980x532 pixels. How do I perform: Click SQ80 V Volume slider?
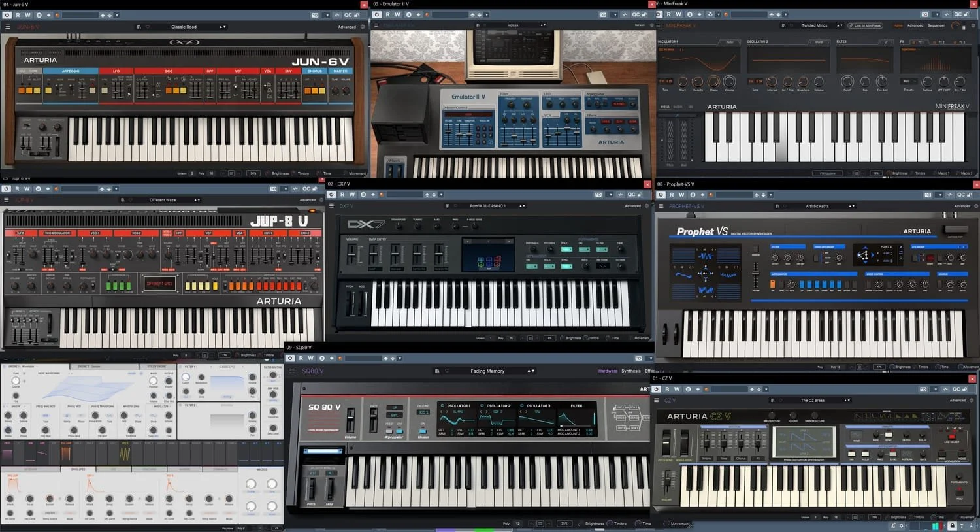351,420
